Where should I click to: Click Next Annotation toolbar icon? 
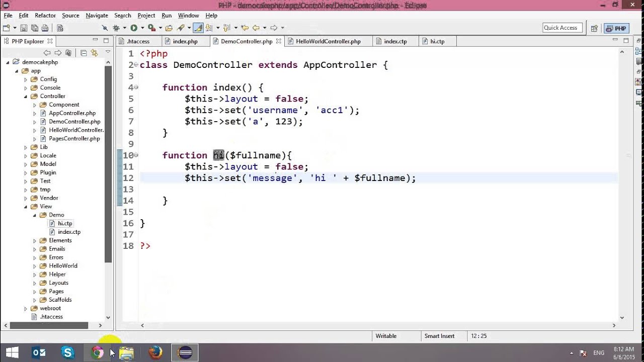(209, 28)
